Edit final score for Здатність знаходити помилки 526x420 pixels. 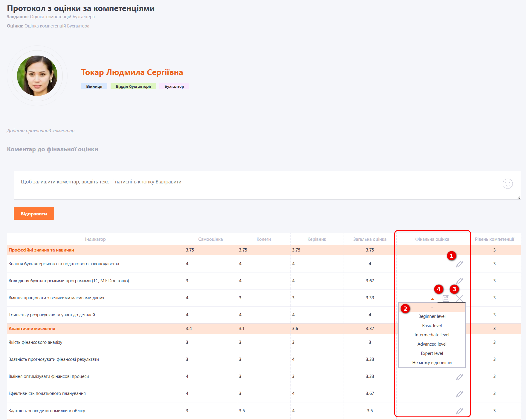click(x=459, y=411)
